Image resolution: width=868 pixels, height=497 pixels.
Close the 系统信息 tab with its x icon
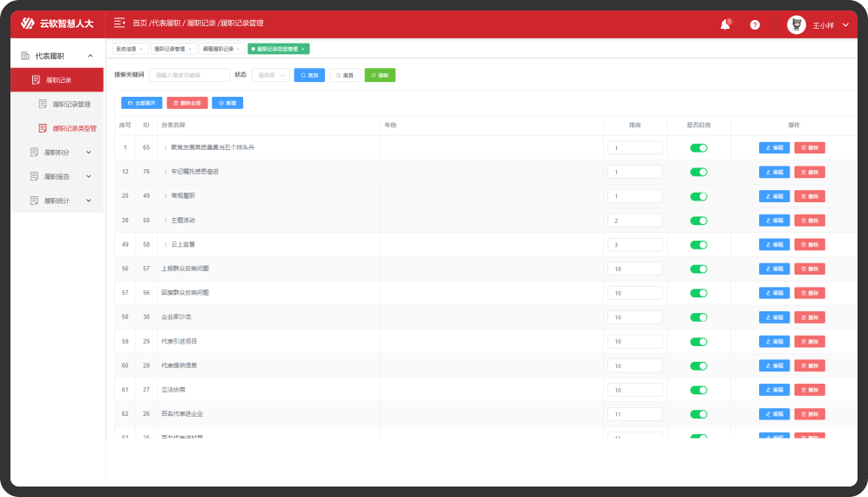point(141,49)
